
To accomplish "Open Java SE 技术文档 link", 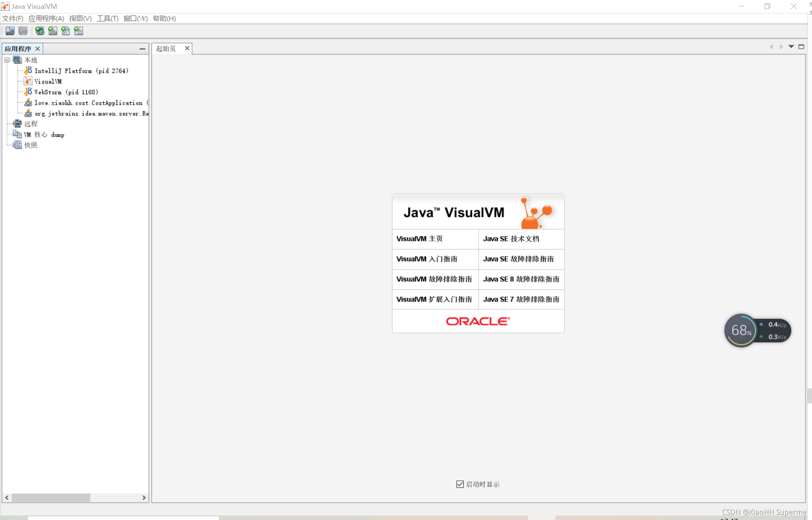I will [x=511, y=239].
